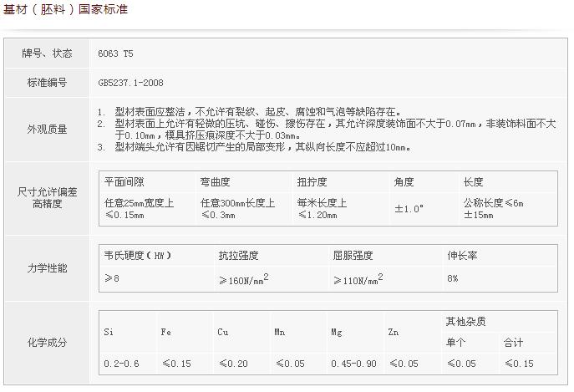Viewport: 574px width, 392px height.
Task: Click the 基材（胚料）国家标准 heading
Action: point(67,10)
